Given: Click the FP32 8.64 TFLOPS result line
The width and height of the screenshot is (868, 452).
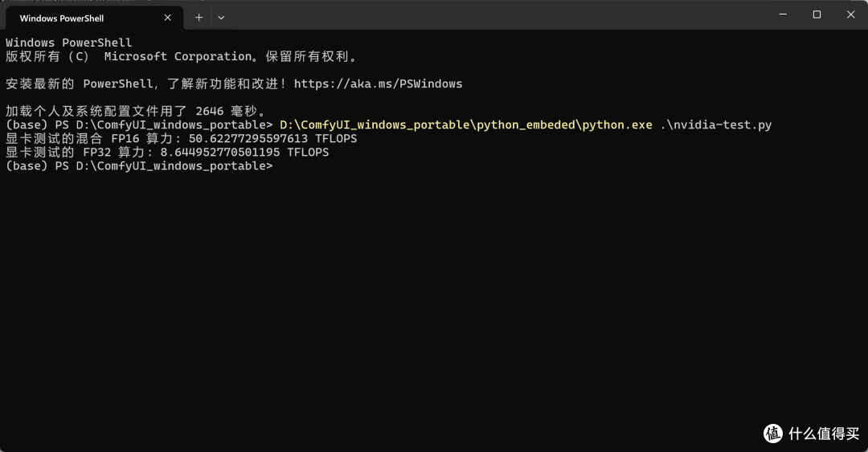Looking at the screenshot, I should pyautogui.click(x=167, y=153).
